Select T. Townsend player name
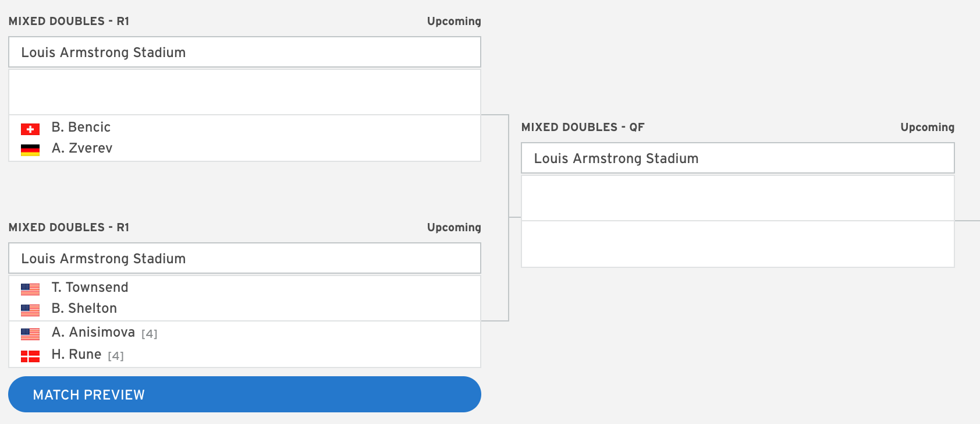Screen dimensions: 980x424 pos(90,287)
